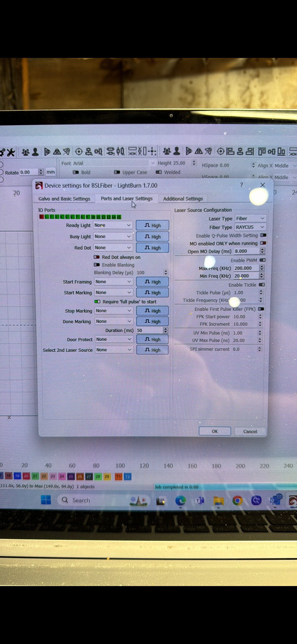Open the Stop Marking port dropdown

(x=114, y=311)
